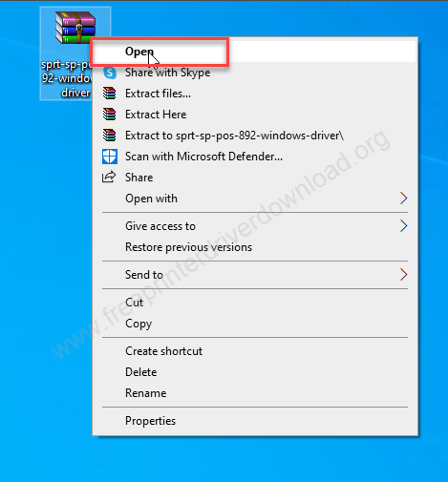Click the WinRAR icon beside Extract Here

[110, 115]
